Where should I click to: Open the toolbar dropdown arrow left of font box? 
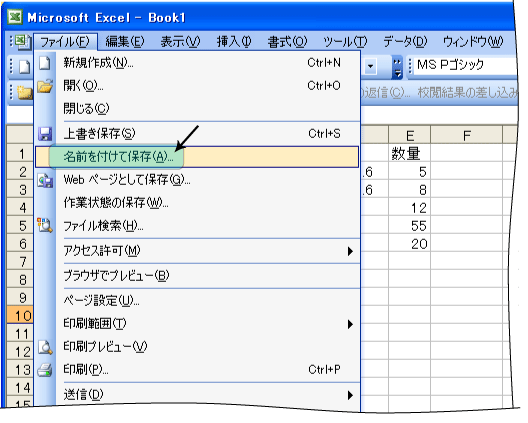[370, 66]
